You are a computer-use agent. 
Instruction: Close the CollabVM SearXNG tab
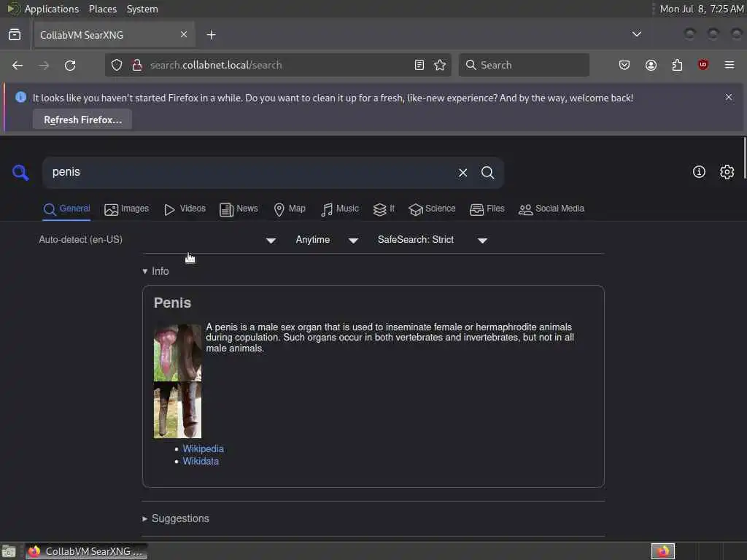(x=184, y=34)
